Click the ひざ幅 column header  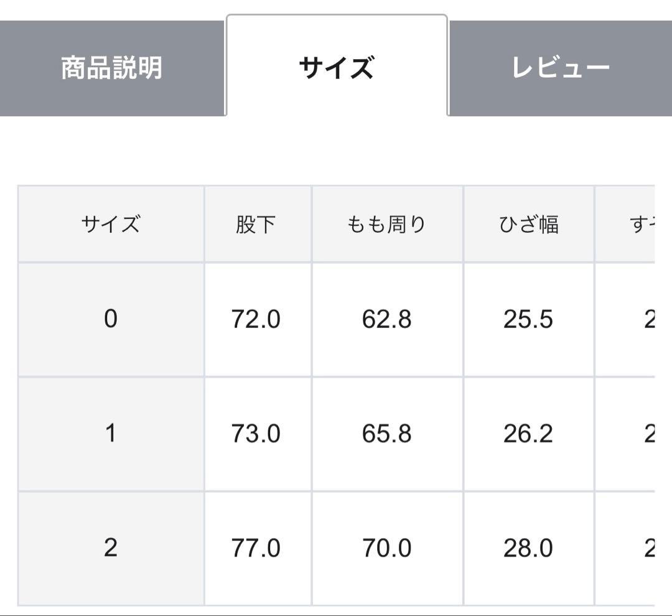click(528, 224)
